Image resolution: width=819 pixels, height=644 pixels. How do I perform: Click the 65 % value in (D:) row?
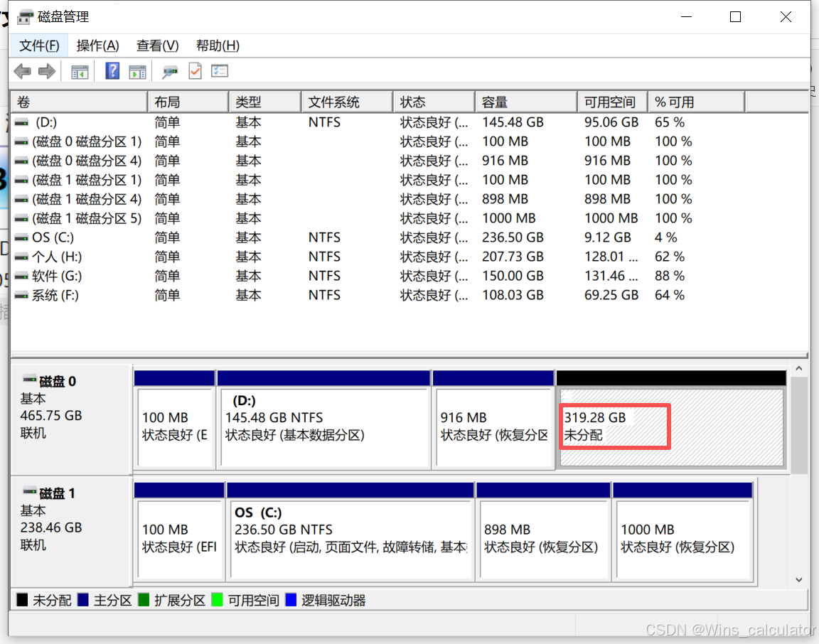[x=670, y=122]
